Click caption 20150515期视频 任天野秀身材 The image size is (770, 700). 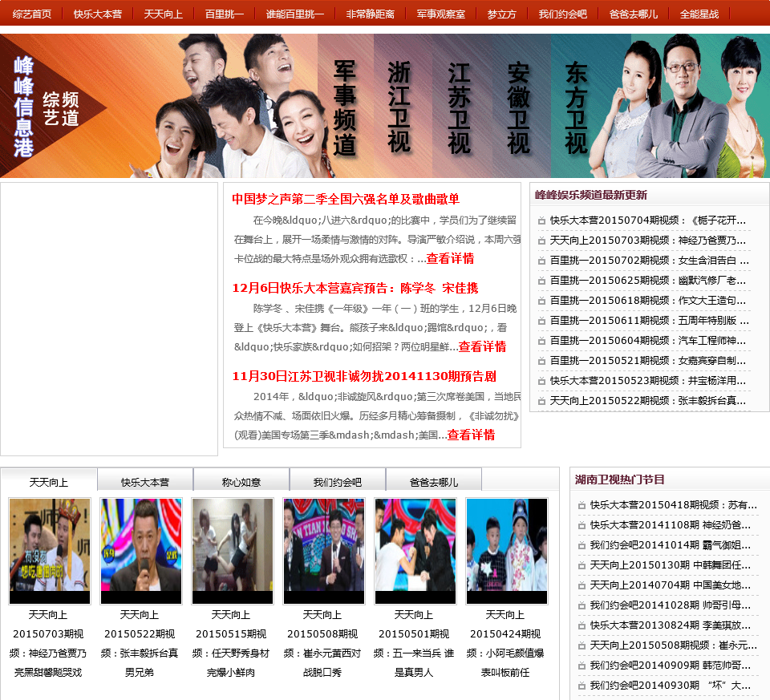coord(231,644)
